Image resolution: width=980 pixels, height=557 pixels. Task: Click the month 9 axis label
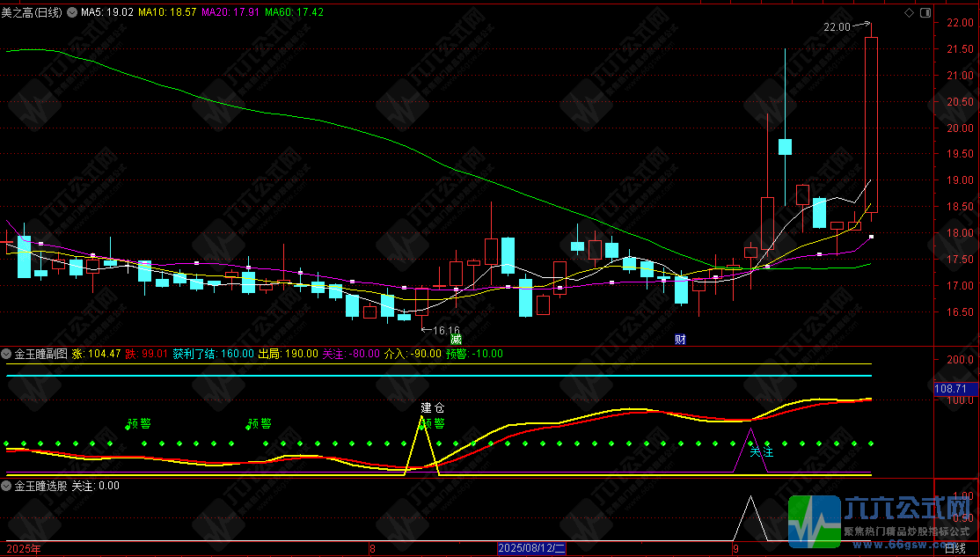pos(735,549)
